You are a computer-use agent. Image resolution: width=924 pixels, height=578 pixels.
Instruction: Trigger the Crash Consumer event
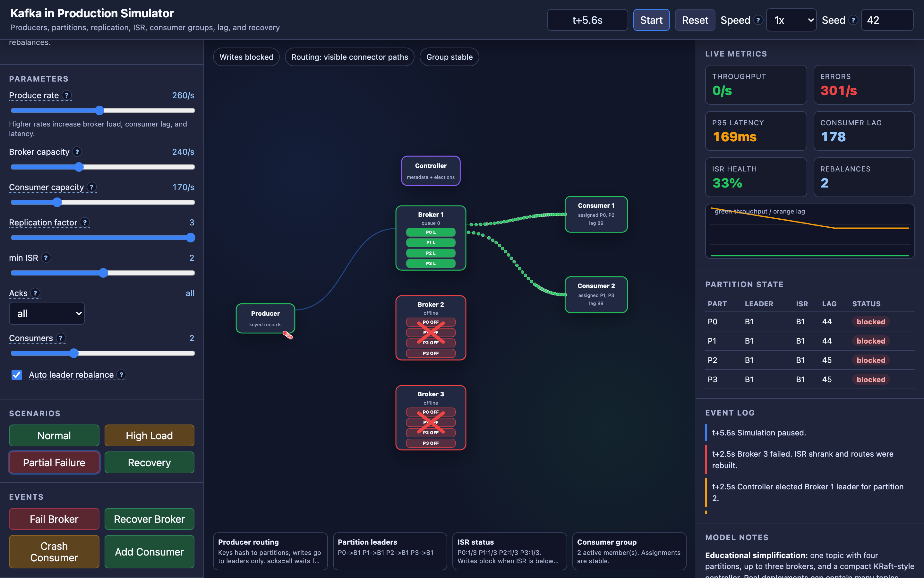[x=54, y=552]
